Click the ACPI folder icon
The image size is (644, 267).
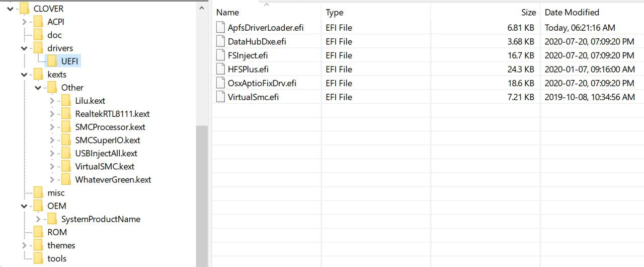(38, 22)
